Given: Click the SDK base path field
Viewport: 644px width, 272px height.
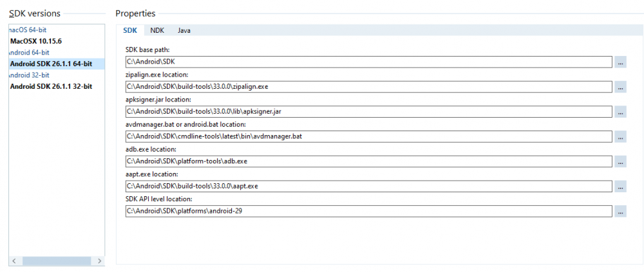Looking at the screenshot, I should pos(369,62).
